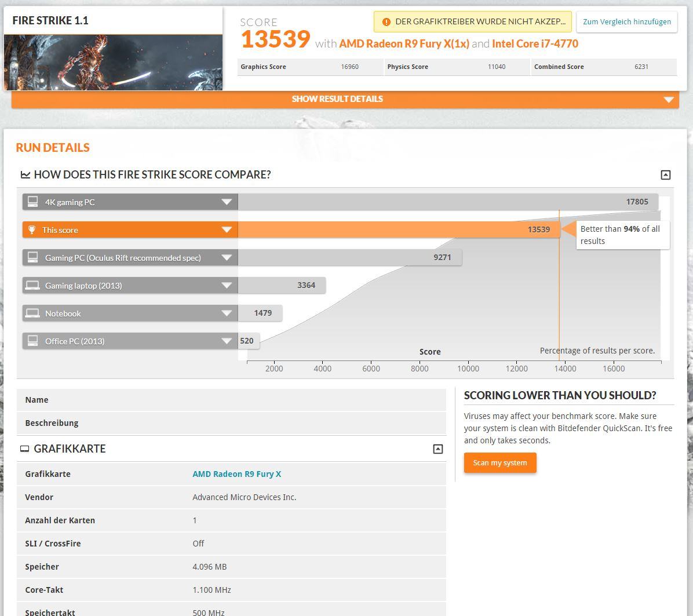The height and width of the screenshot is (616, 693).
Task: Click the Combined Score value 6231
Action: 641,67
